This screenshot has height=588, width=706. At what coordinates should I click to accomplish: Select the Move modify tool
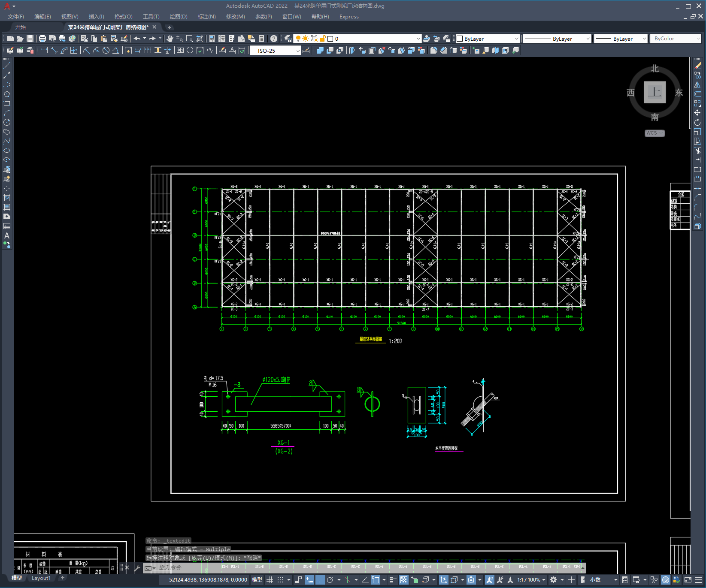tap(697, 113)
